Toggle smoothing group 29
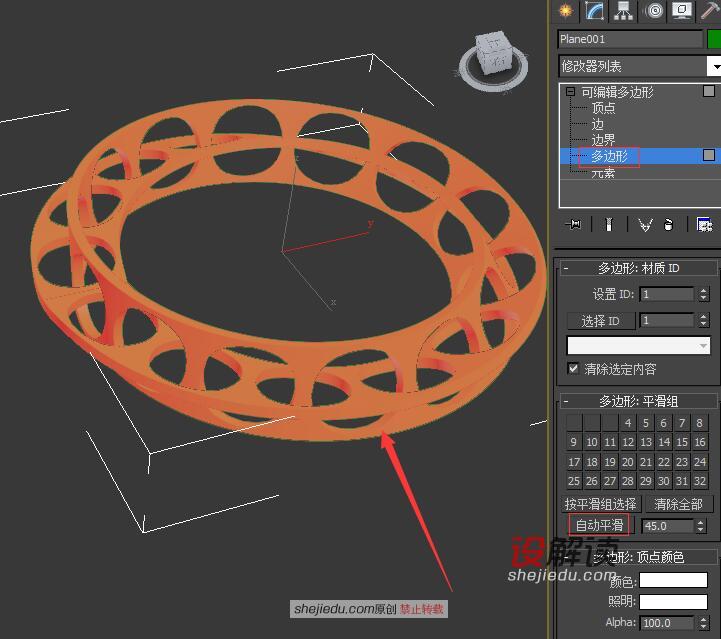The width and height of the screenshot is (721, 639). click(x=646, y=481)
